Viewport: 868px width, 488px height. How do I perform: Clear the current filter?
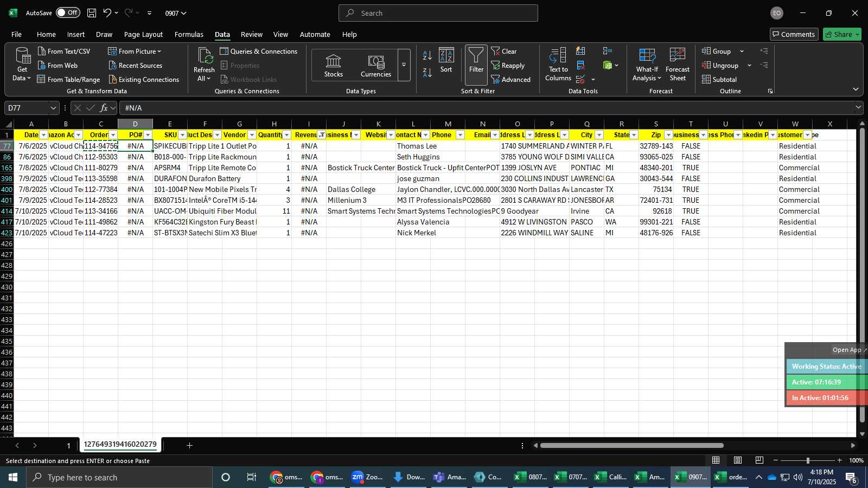[x=504, y=51]
